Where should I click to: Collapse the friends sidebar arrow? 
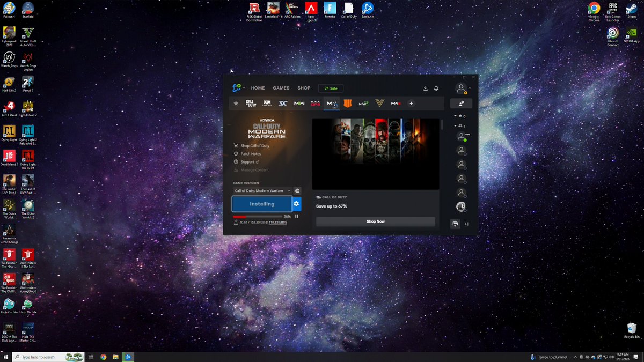click(x=467, y=224)
